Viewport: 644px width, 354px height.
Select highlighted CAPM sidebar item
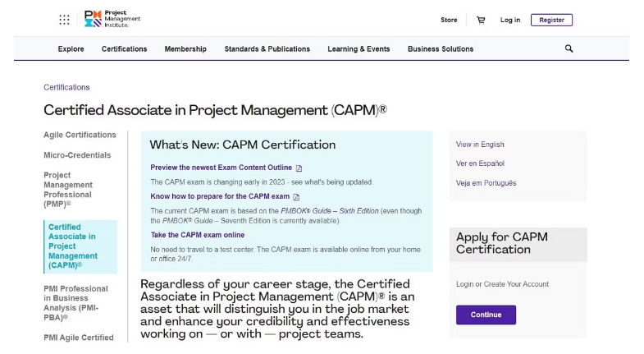point(80,246)
